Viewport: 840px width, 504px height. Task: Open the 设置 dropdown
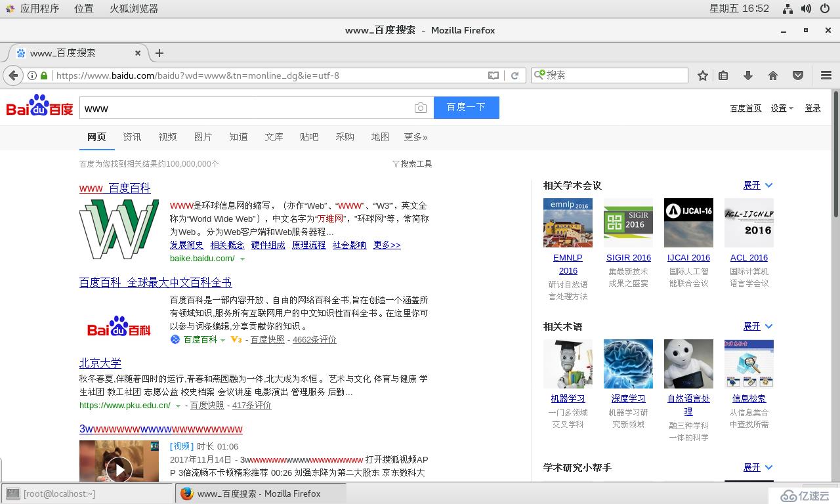click(782, 108)
